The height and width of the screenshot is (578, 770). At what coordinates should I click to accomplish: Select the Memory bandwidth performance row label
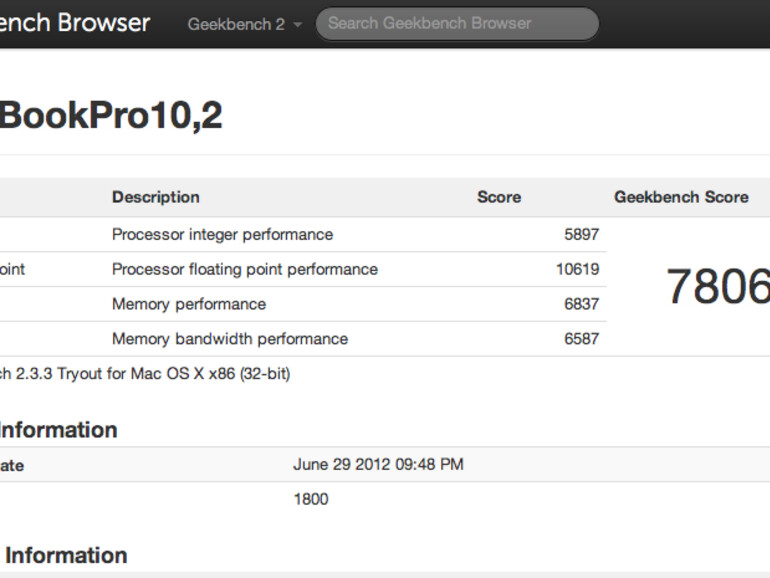[x=230, y=339]
